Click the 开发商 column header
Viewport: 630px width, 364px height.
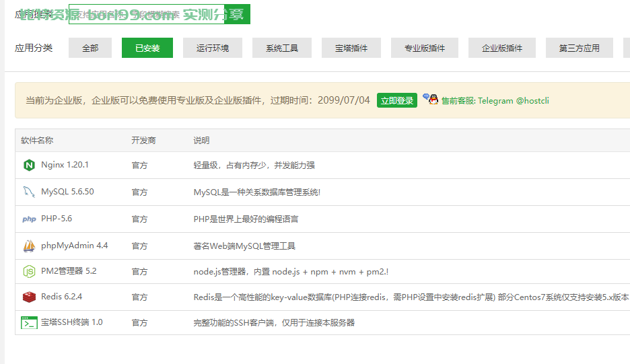pos(143,140)
